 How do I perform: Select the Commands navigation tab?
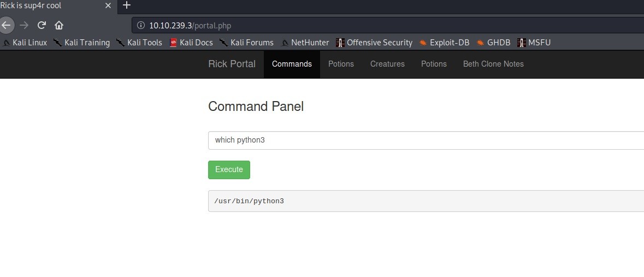292,64
